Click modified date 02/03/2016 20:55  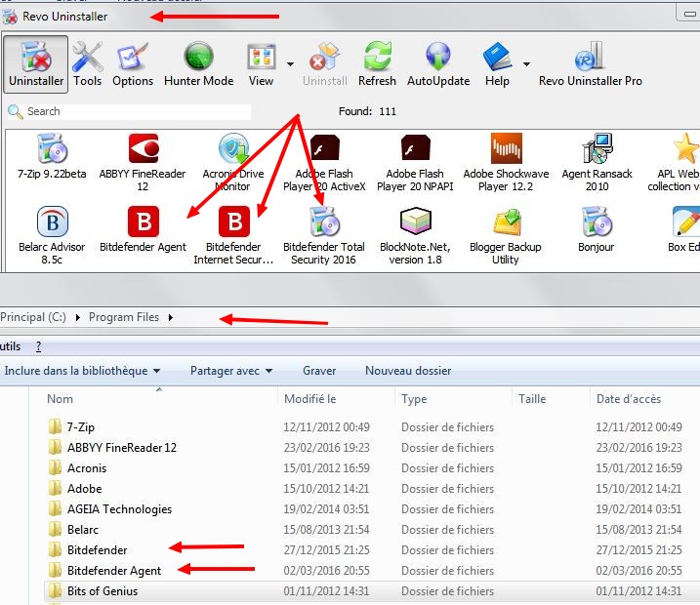[x=326, y=571]
